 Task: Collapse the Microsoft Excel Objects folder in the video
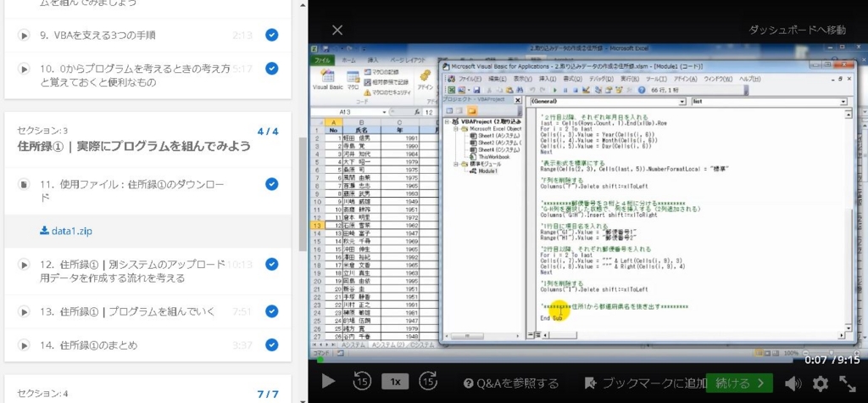point(455,129)
